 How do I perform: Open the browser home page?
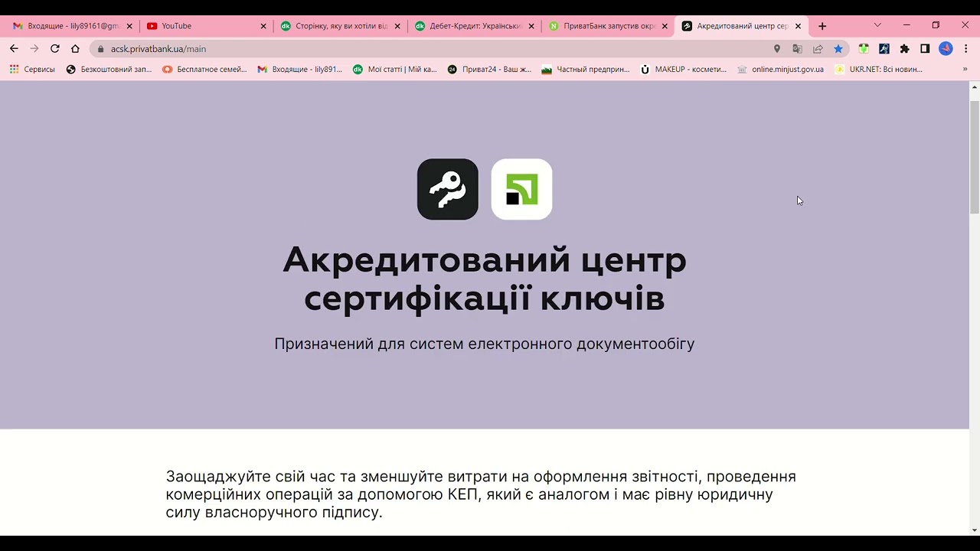[x=75, y=48]
